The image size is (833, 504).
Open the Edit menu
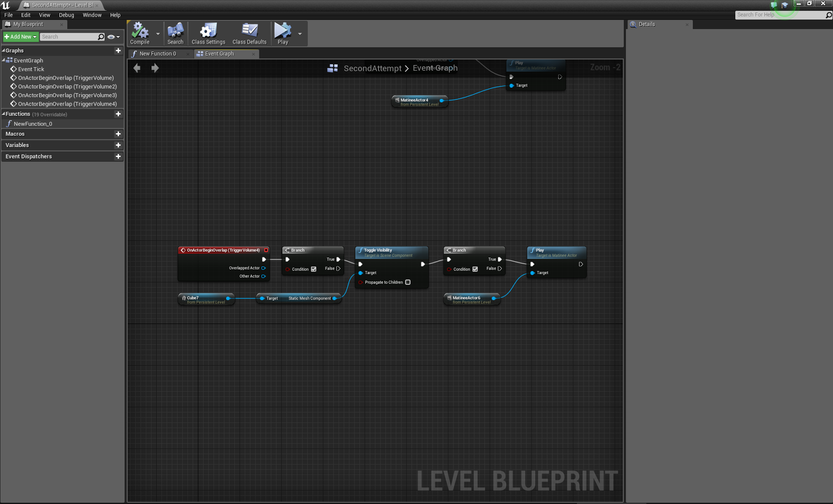26,15
